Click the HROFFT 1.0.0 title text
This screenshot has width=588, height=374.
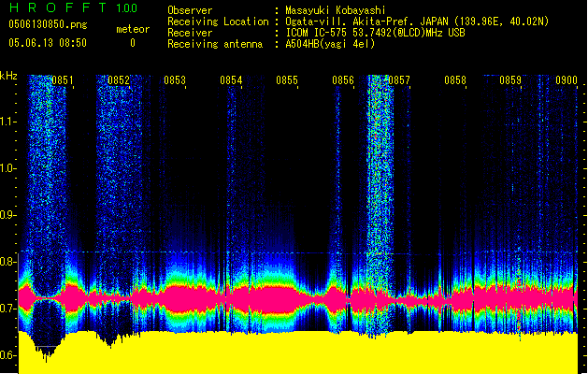[x=73, y=7]
